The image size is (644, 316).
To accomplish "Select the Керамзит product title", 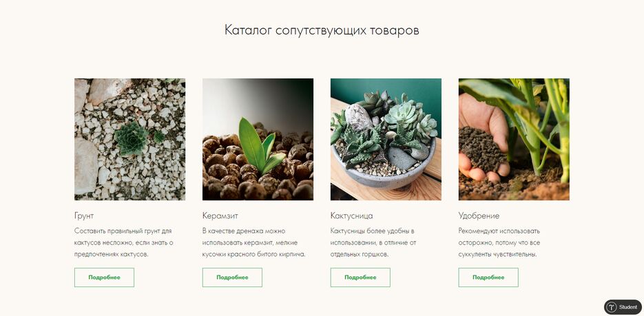I will (220, 216).
